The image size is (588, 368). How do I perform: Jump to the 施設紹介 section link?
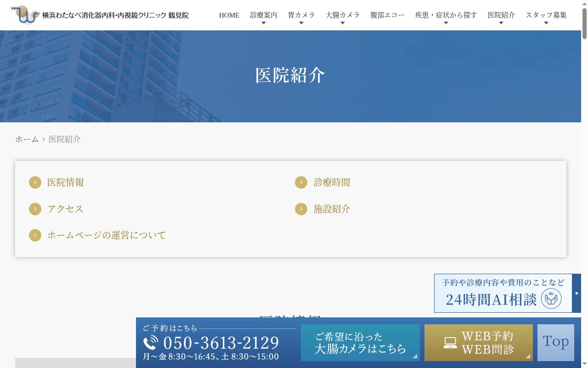click(x=332, y=209)
